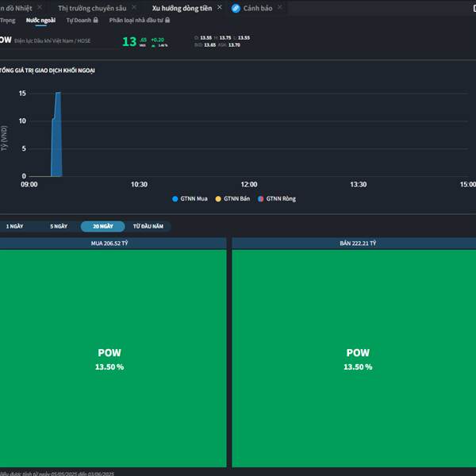
Task: Click the high price value 13.75
Action: pos(225,37)
